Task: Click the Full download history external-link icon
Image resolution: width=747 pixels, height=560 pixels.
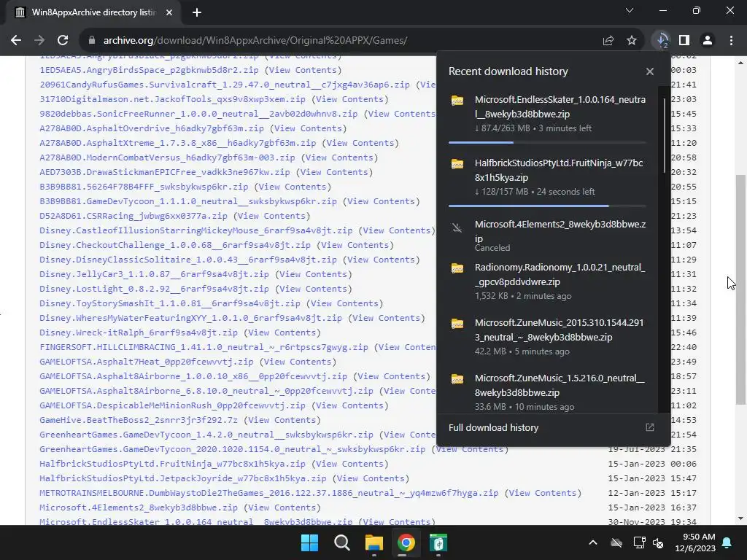Action: (x=650, y=427)
